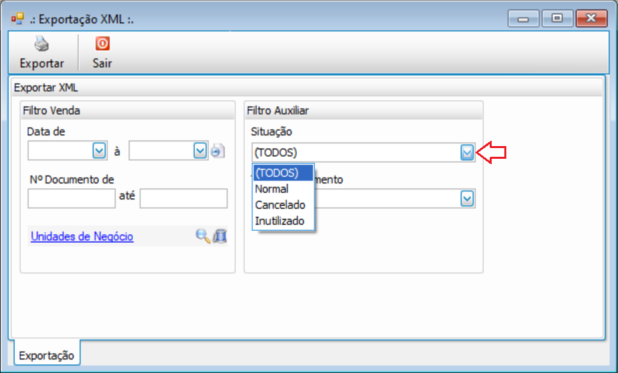Switch to the Exportação tab
Image resolution: width=618 pixels, height=373 pixels.
tap(47, 355)
